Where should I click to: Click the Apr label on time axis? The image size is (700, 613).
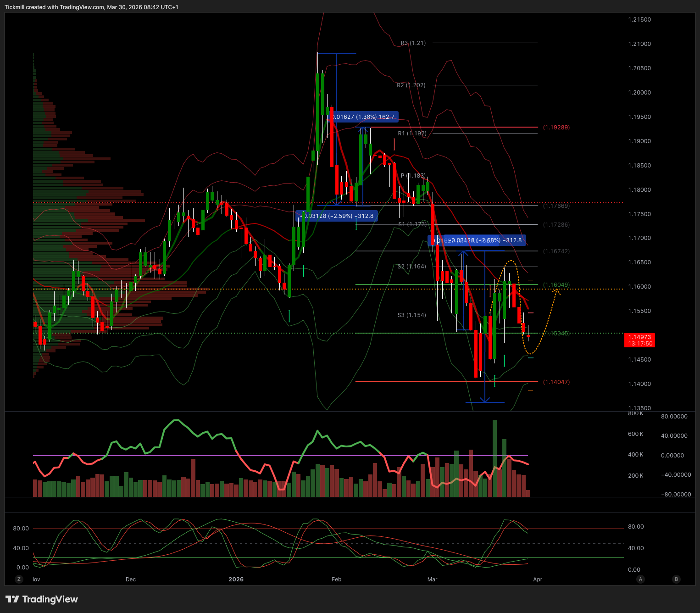point(538,579)
